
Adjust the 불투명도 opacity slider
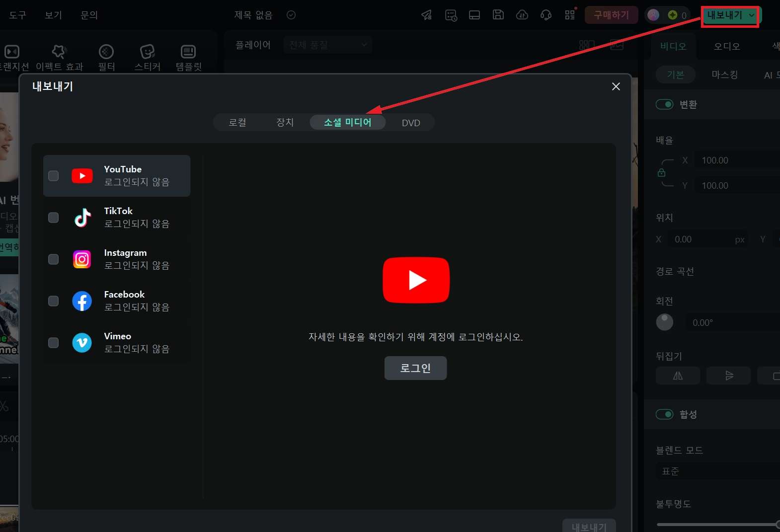coord(717,525)
